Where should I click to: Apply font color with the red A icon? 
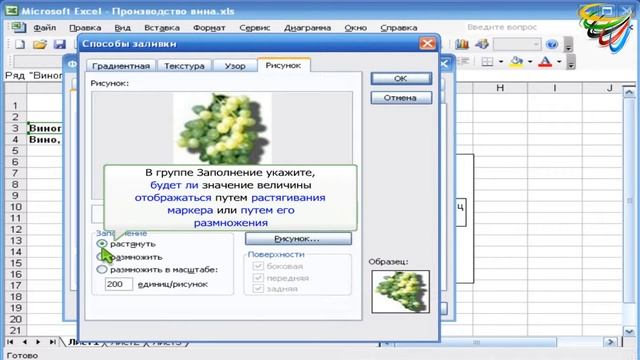(545, 62)
